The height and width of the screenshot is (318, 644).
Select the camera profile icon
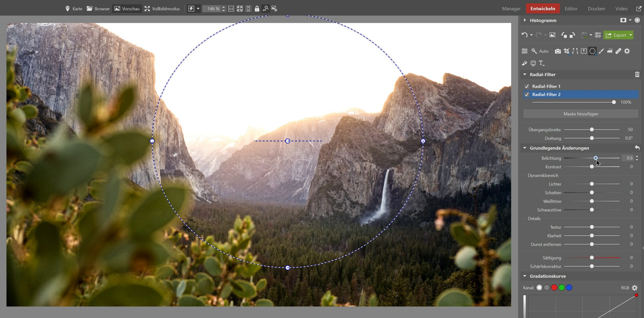click(558, 51)
